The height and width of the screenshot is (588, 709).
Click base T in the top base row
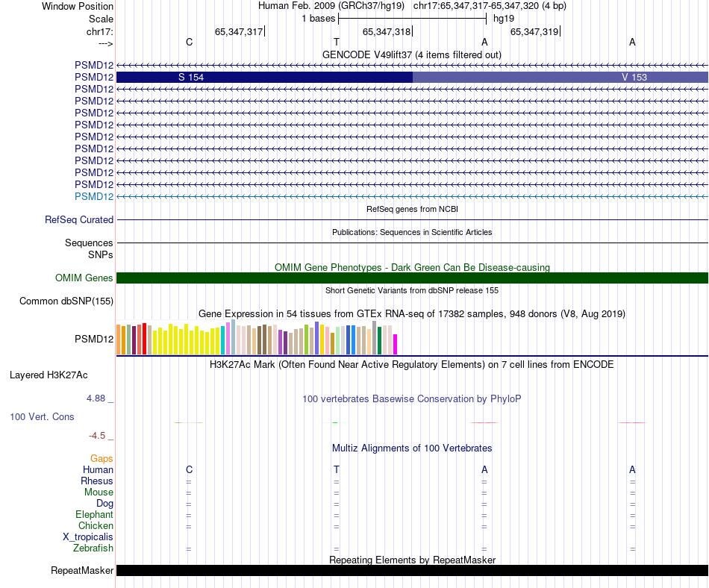coord(337,42)
